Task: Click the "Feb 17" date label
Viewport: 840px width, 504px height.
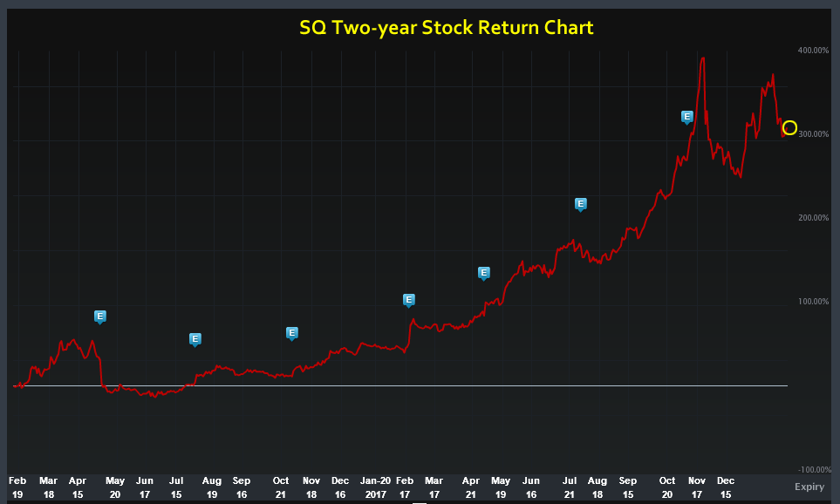Action: pyautogui.click(x=405, y=487)
